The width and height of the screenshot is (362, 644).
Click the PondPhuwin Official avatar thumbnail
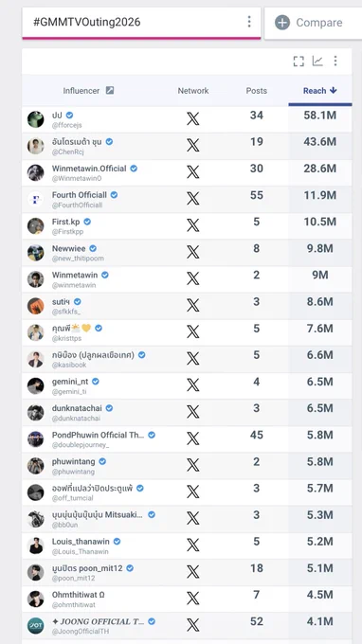(36, 439)
